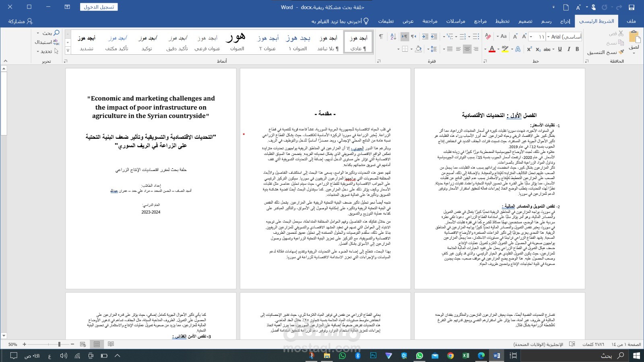Open the Paste options dropdown arrow
Screen dimensions: 644x362
pyautogui.click(x=634, y=53)
